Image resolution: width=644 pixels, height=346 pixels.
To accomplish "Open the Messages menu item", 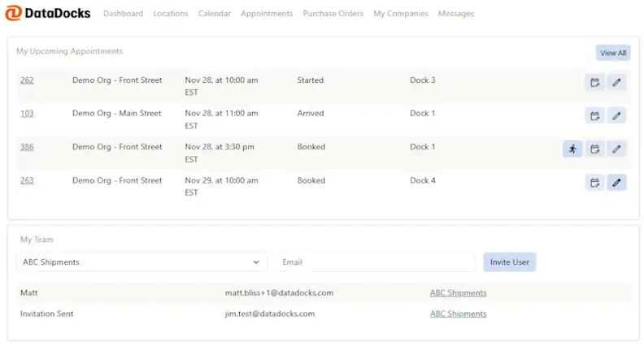I will [455, 14].
